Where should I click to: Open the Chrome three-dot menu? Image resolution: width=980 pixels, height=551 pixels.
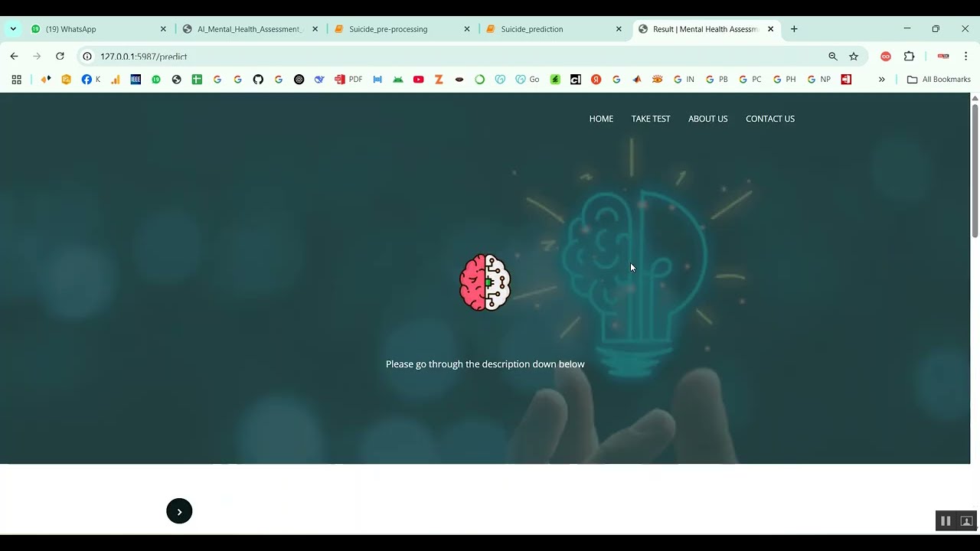[965, 57]
